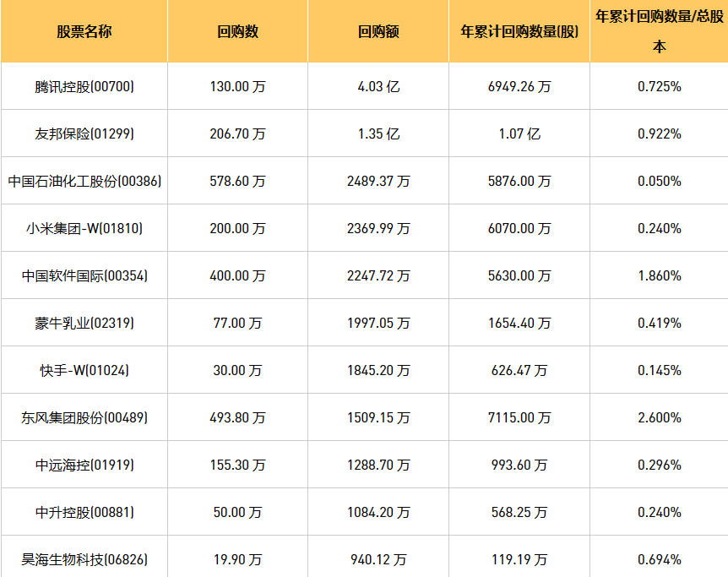This screenshot has width=728, height=577.
Task: Click the 206.70 万 buyback count value
Action: tap(237, 134)
